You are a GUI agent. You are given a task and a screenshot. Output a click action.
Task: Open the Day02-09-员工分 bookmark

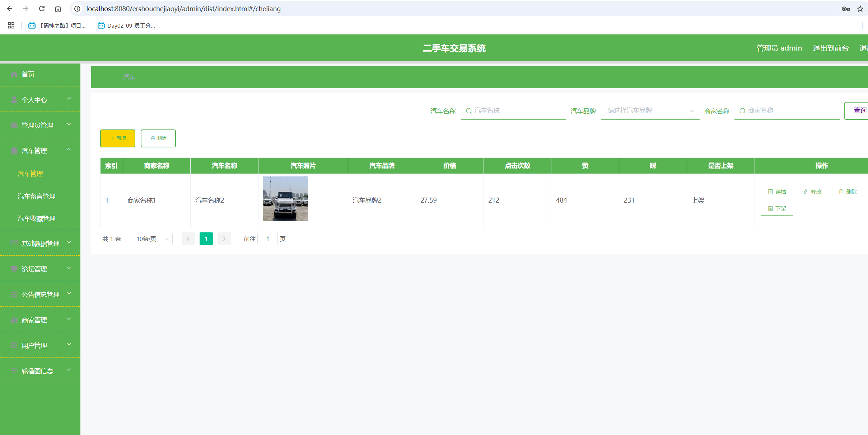pos(126,25)
